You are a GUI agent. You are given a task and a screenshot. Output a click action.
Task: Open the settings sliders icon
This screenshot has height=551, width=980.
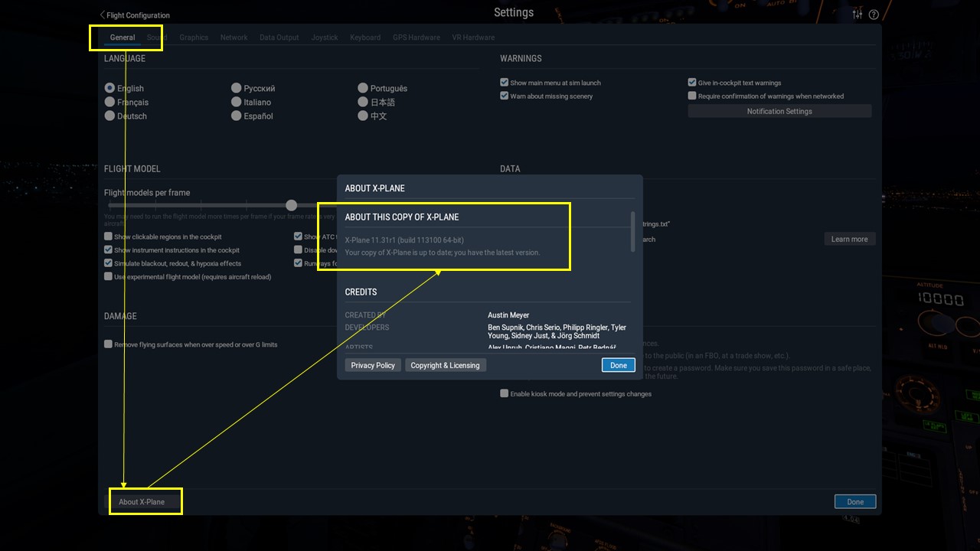click(x=857, y=15)
